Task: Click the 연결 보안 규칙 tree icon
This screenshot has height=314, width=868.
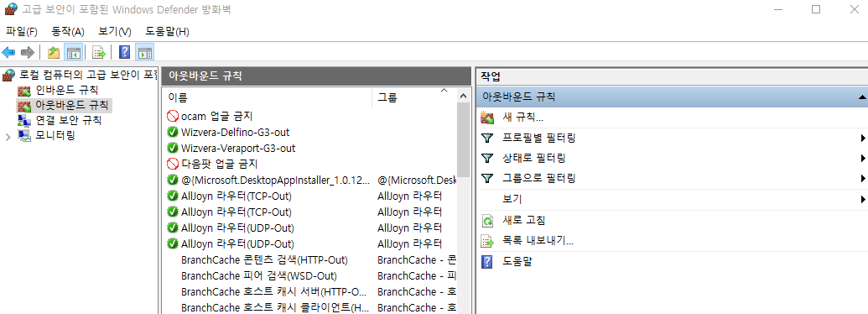Action: point(23,120)
